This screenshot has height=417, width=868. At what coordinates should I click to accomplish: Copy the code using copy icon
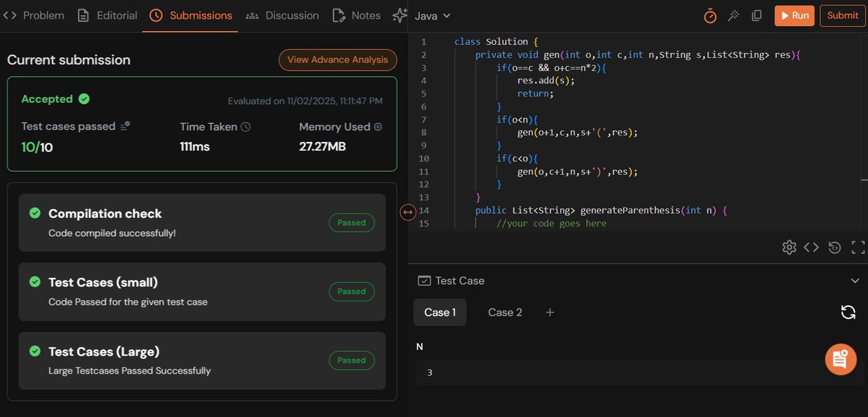(x=757, y=15)
